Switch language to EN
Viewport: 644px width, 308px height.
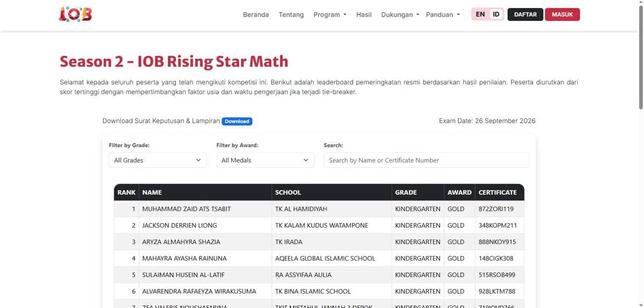click(480, 14)
